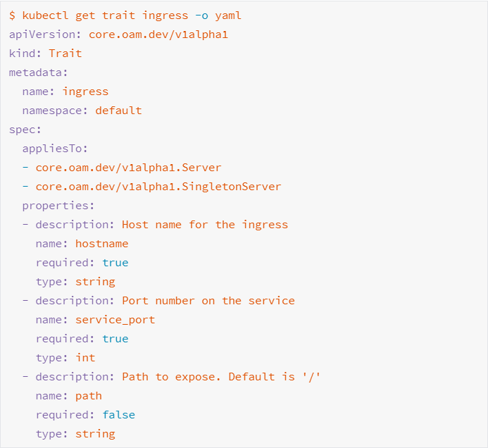Click the last type string value
488x448 pixels.
click(95, 434)
